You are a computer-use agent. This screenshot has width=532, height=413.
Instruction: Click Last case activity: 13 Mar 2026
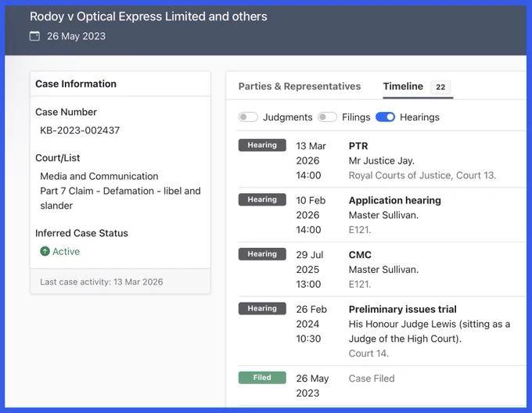pos(102,282)
